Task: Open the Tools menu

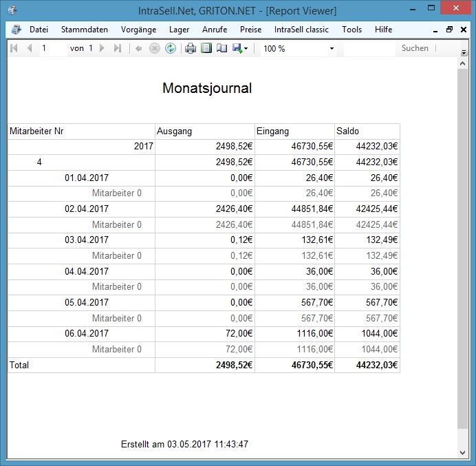Action: point(351,30)
